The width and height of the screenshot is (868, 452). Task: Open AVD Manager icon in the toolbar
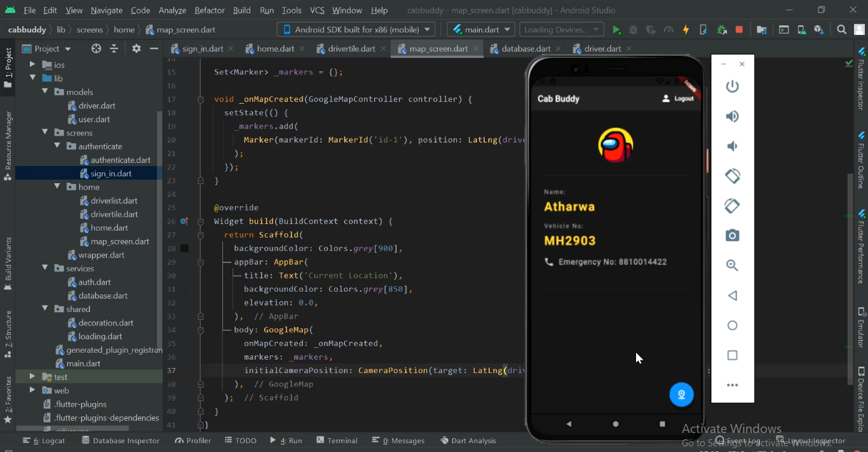[802, 30]
